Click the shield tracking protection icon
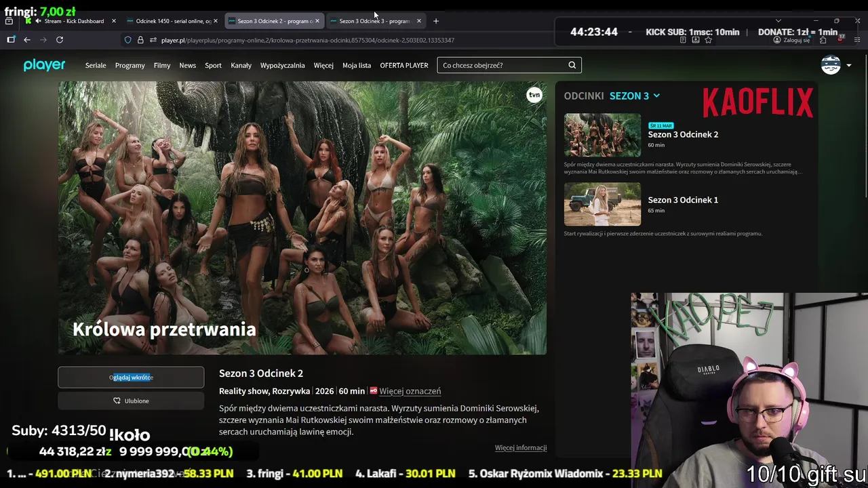Screen dimensions: 868x488 point(127,40)
